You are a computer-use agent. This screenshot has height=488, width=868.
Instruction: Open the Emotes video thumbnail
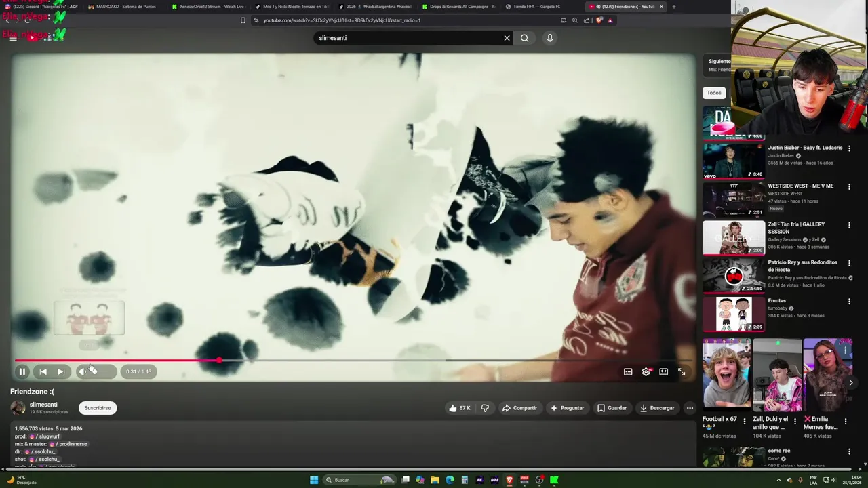734,314
